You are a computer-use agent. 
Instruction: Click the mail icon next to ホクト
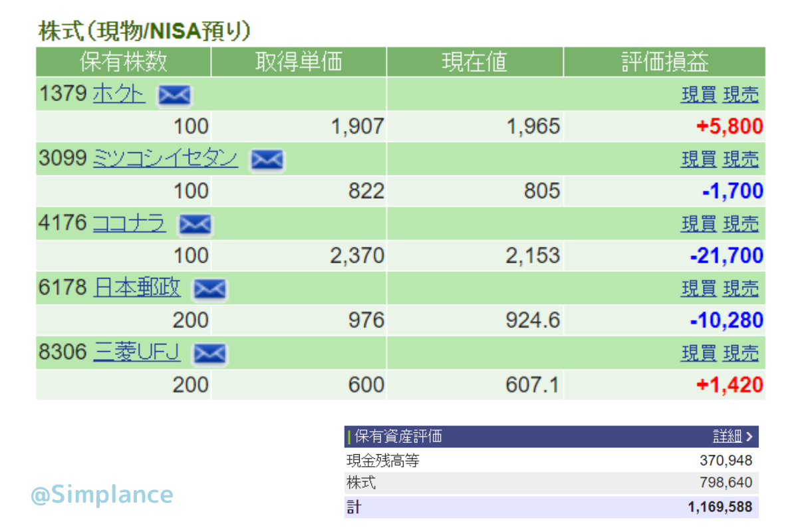174,96
